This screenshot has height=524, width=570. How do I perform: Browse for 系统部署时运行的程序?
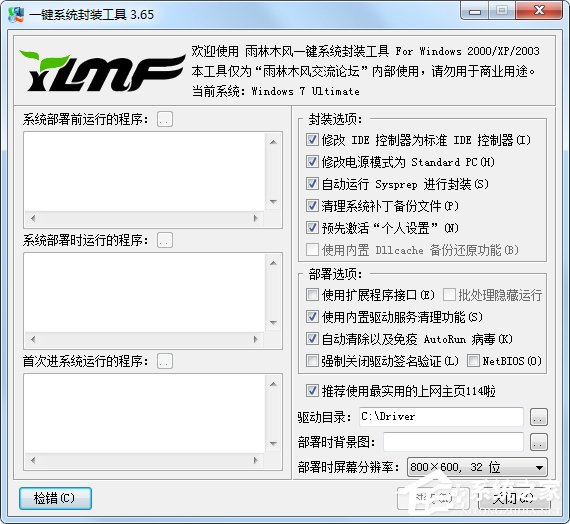(x=165, y=240)
